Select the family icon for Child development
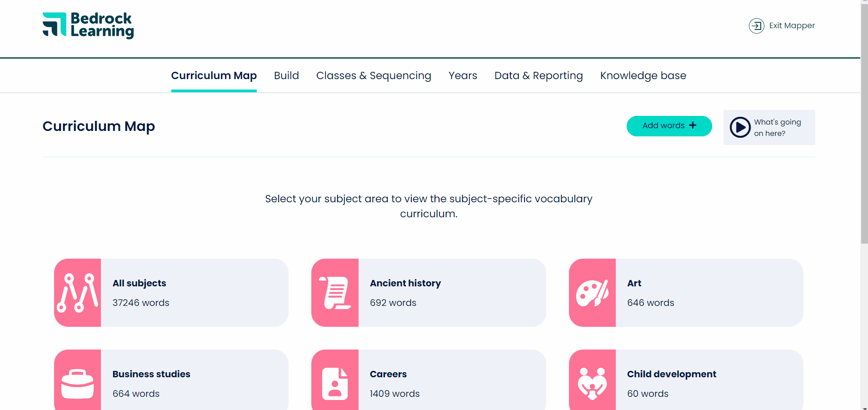The height and width of the screenshot is (410, 868). [x=592, y=383]
